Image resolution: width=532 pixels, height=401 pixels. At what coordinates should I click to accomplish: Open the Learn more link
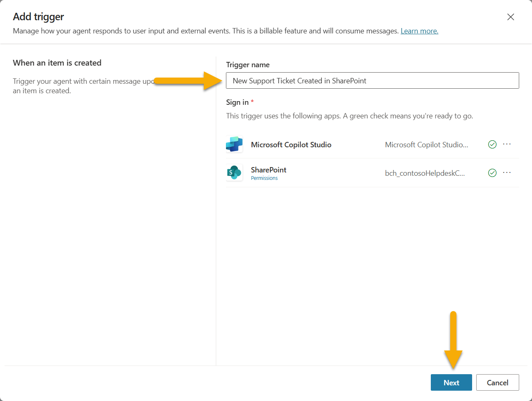coord(419,31)
